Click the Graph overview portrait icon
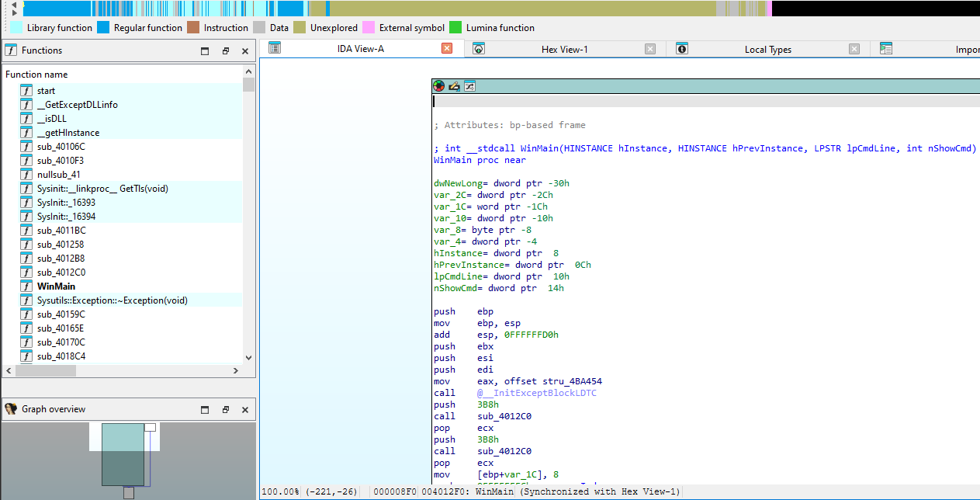The width and height of the screenshot is (980, 500). click(11, 409)
